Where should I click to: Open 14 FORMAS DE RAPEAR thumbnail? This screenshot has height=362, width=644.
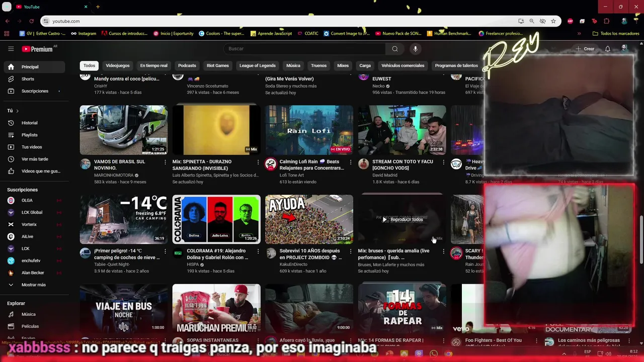click(402, 309)
